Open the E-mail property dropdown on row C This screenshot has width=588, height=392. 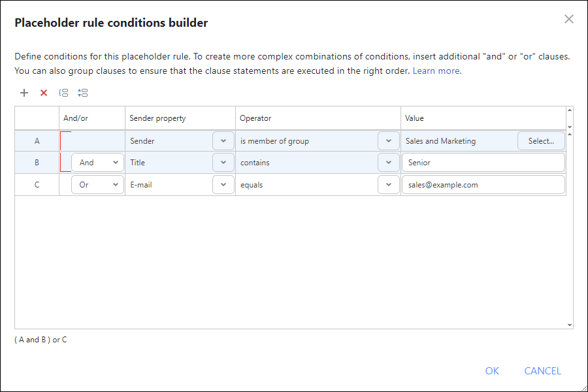click(223, 184)
